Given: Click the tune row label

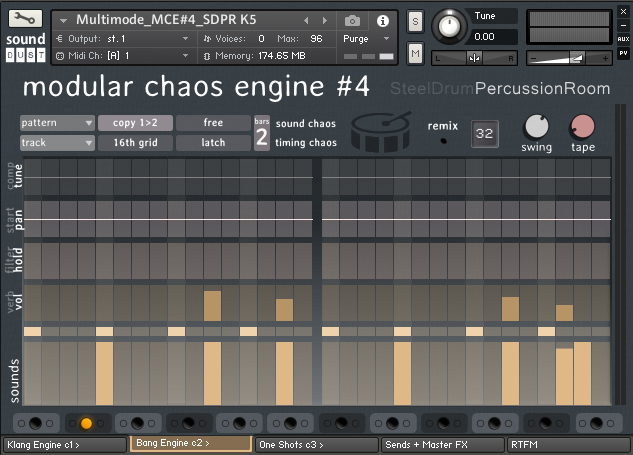Looking at the screenshot, I should (19, 176).
